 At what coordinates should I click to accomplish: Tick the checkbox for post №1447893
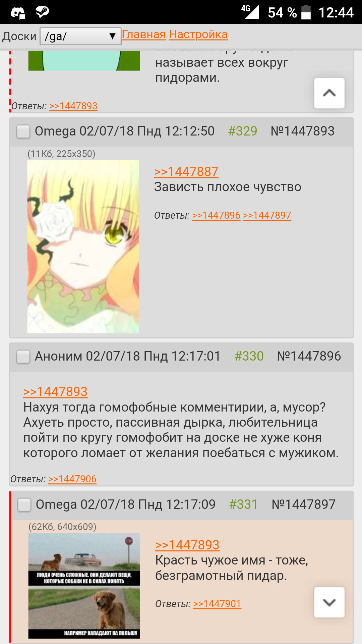pos(23,131)
